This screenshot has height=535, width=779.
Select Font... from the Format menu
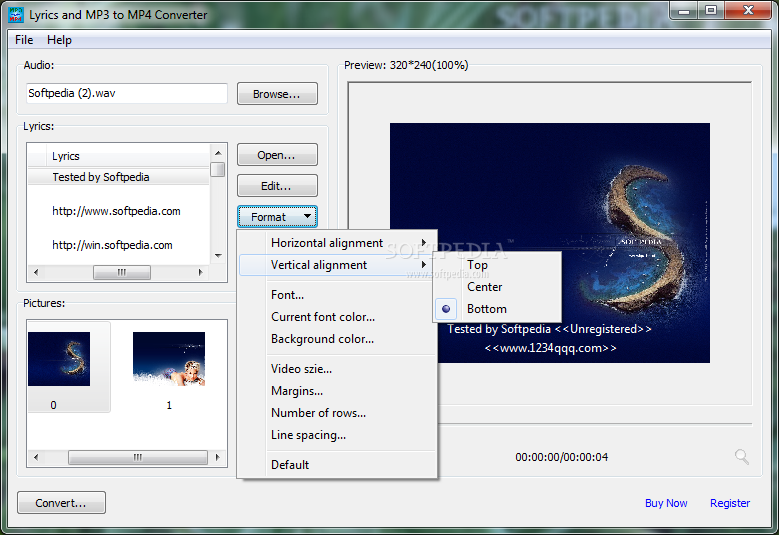pyautogui.click(x=337, y=295)
